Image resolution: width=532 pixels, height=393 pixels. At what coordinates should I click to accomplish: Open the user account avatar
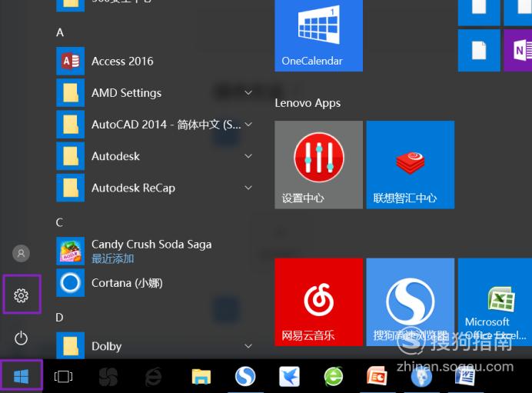[x=21, y=253]
